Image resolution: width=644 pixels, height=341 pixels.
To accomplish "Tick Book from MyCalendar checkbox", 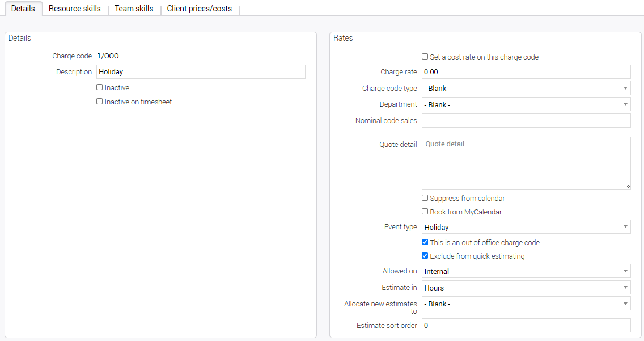I will 425,212.
